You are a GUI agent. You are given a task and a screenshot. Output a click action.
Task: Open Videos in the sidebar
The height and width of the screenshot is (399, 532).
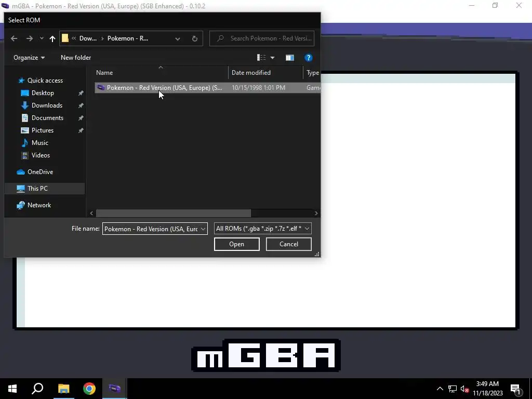coord(41,155)
